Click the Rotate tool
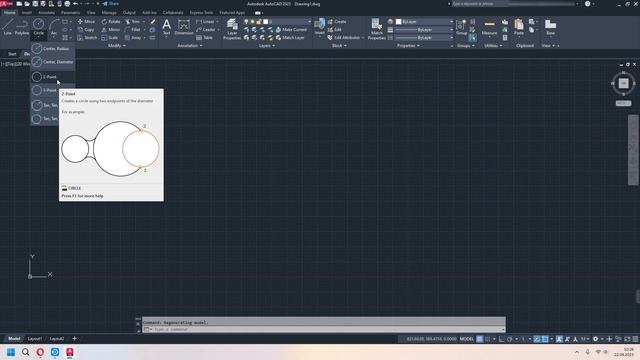The image size is (640, 360). coord(111,22)
